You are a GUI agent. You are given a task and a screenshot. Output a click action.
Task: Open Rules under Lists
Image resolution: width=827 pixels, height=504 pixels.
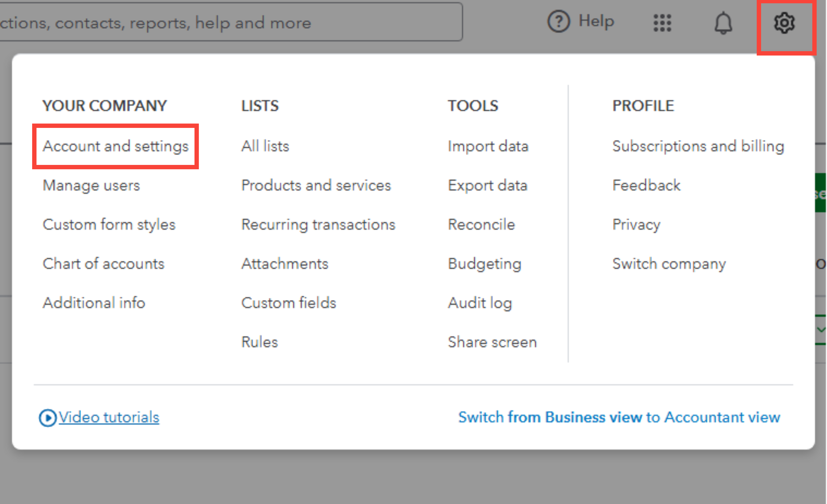coord(259,342)
